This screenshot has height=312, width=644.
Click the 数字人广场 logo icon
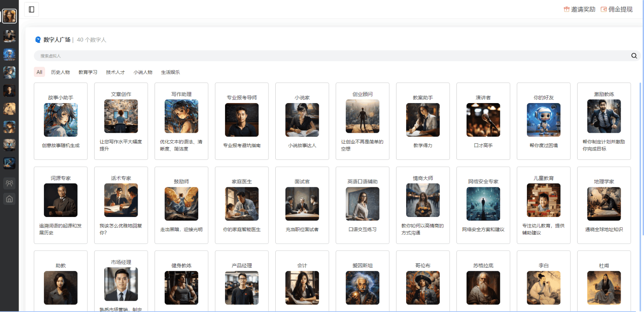coord(38,39)
